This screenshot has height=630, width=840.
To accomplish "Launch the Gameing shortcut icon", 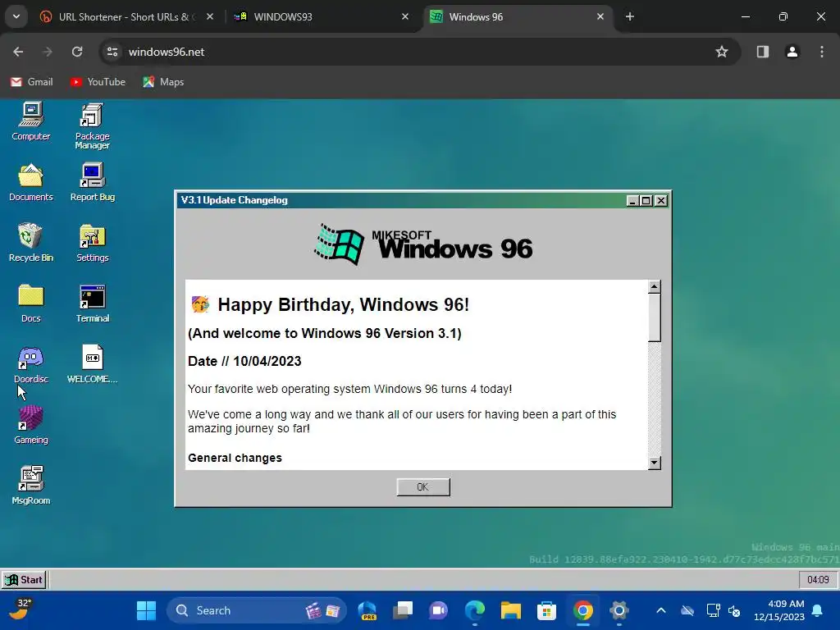I will [x=31, y=425].
